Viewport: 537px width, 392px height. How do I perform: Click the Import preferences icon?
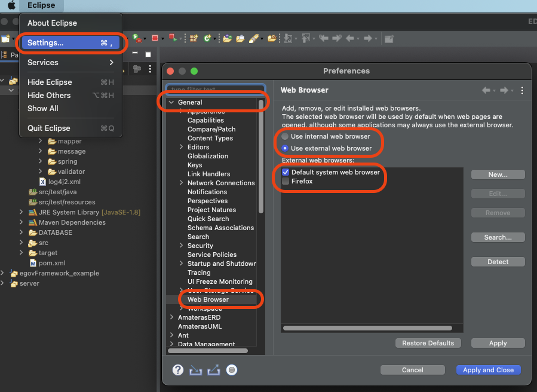(x=195, y=370)
